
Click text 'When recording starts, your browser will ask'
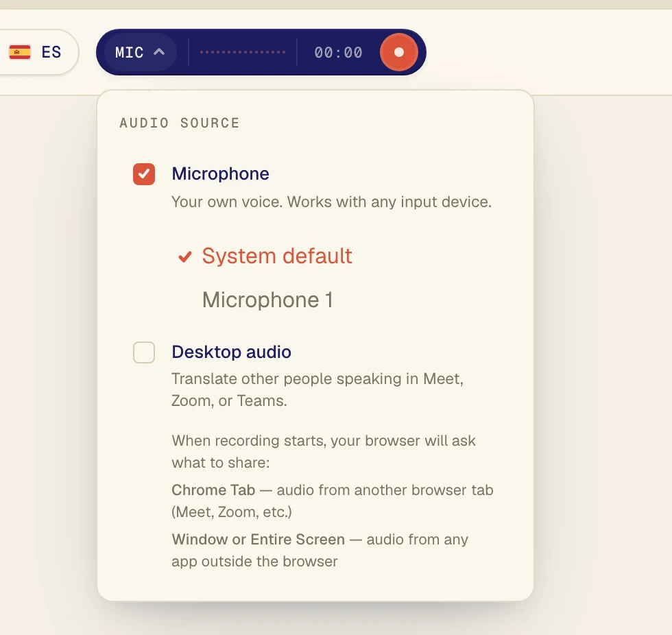(x=324, y=440)
